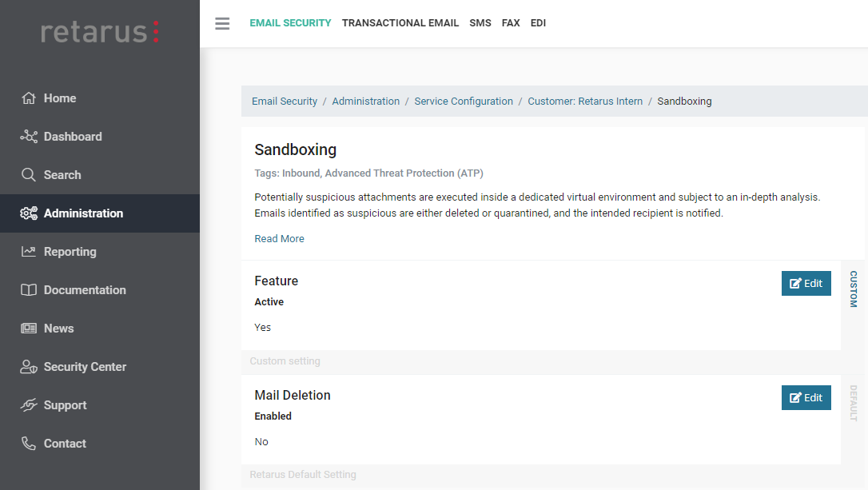Viewport: 868px width, 490px height.
Task: Toggle sidebar with the hamburger menu icon
Action: click(x=222, y=23)
